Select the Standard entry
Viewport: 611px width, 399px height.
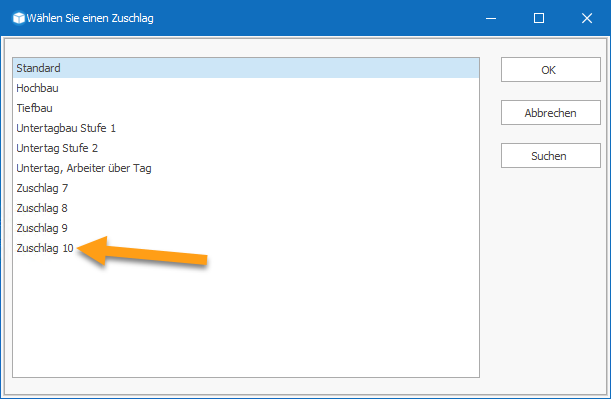(246, 68)
